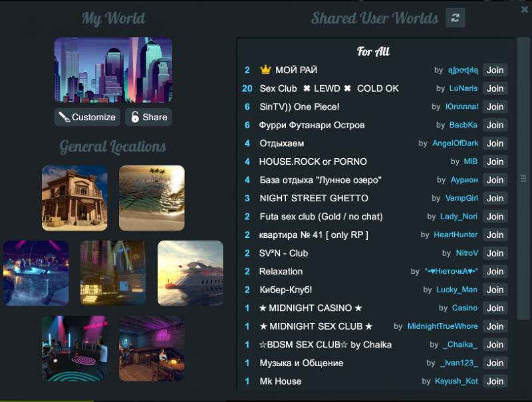The width and height of the screenshot is (532, 402).
Task: Click the Lucky_Man username link
Action: pos(457,290)
